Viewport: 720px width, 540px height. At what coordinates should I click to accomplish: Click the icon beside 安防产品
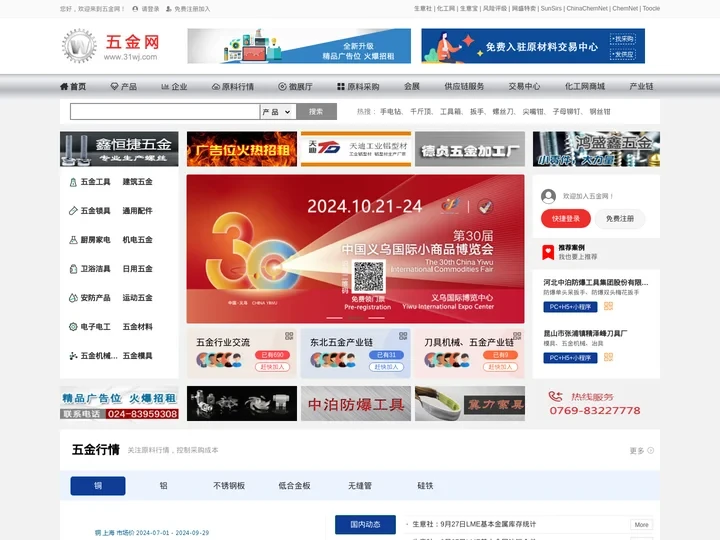point(73,298)
